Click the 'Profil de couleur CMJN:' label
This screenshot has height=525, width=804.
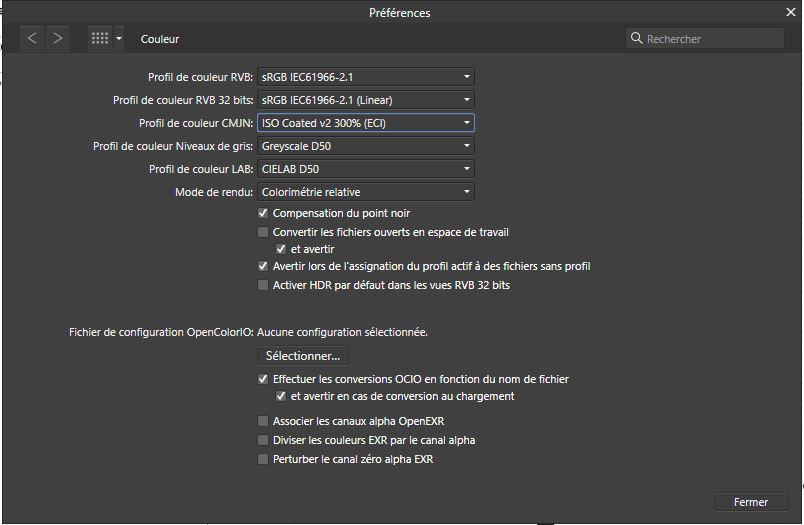[x=196, y=123]
